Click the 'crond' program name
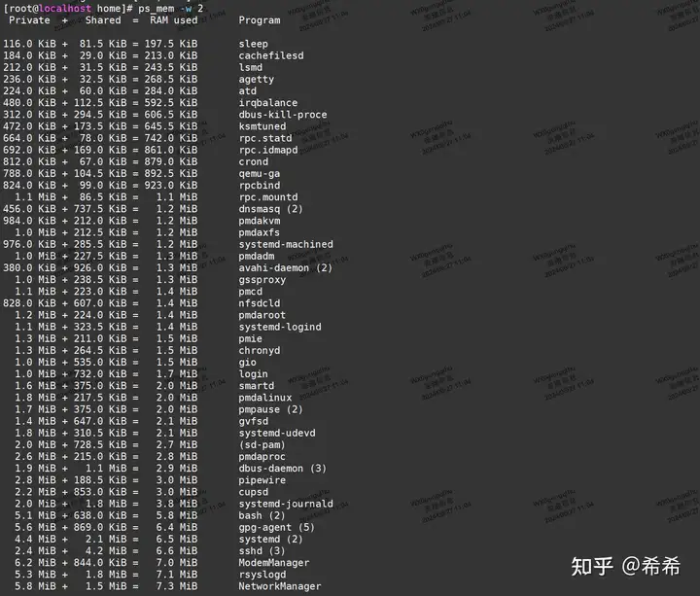The height and width of the screenshot is (596, 700). (x=253, y=161)
